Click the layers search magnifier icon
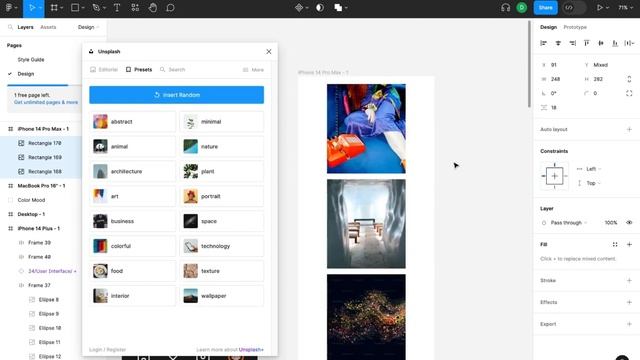640x360 pixels. pos(11,27)
